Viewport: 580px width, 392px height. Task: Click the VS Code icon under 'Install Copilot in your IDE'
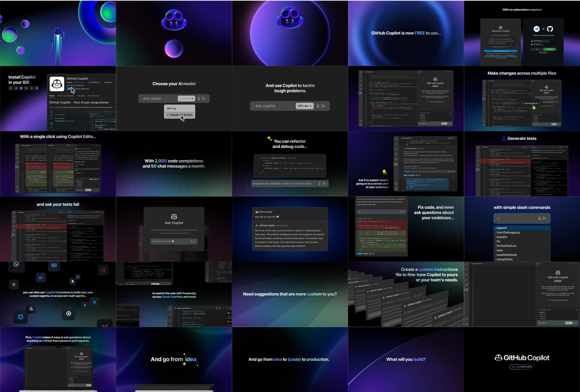pos(11,88)
